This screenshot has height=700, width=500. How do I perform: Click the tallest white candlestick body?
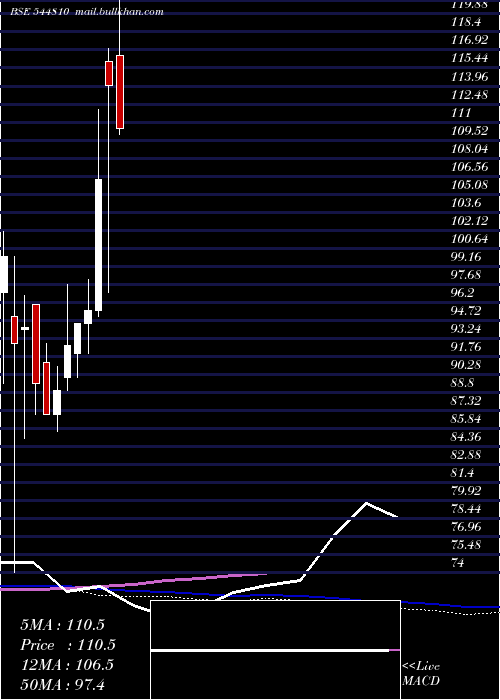point(98,245)
